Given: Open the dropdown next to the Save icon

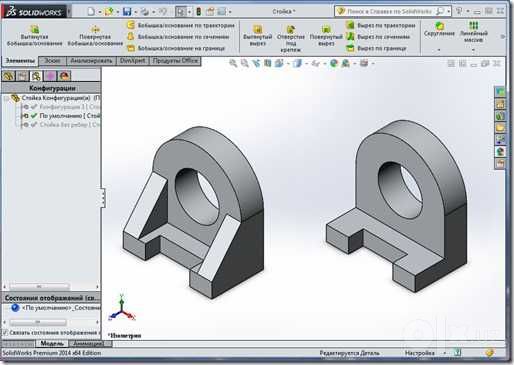Looking at the screenshot, I should (x=136, y=12).
